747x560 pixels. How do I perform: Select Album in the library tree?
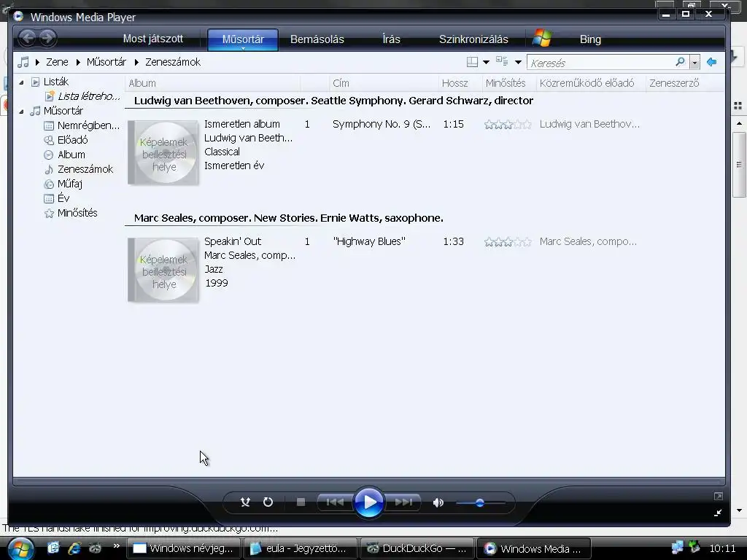click(71, 155)
